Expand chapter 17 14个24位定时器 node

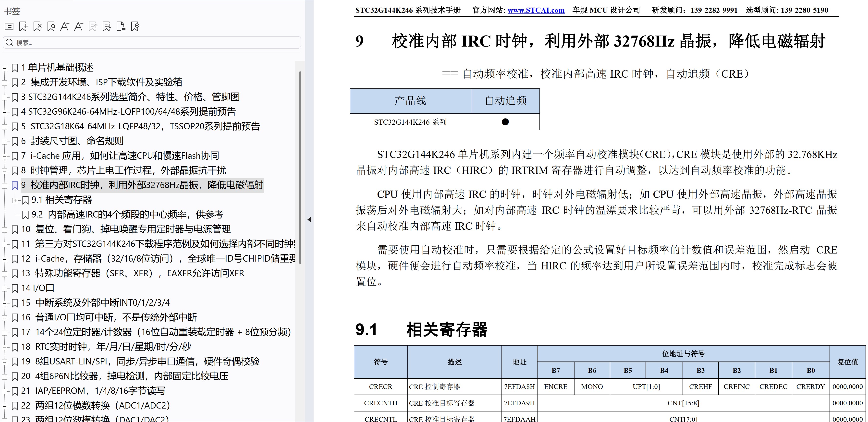5,332
